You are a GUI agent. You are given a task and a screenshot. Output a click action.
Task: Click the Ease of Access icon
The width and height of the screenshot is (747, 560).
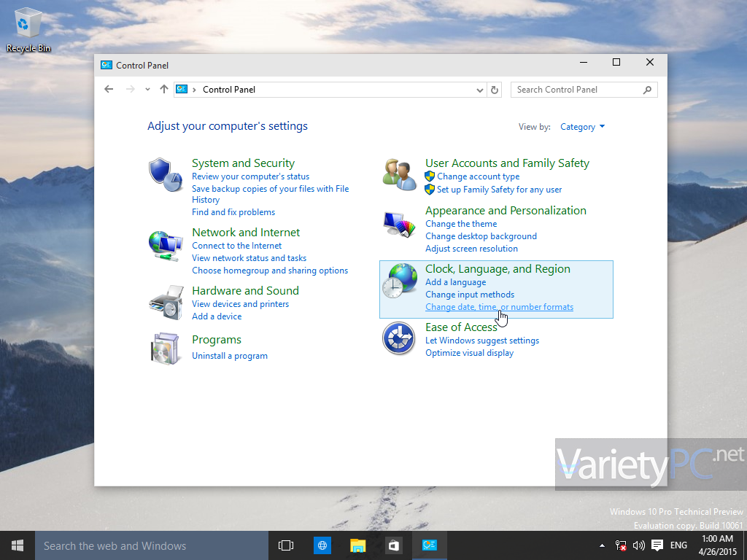pos(399,338)
